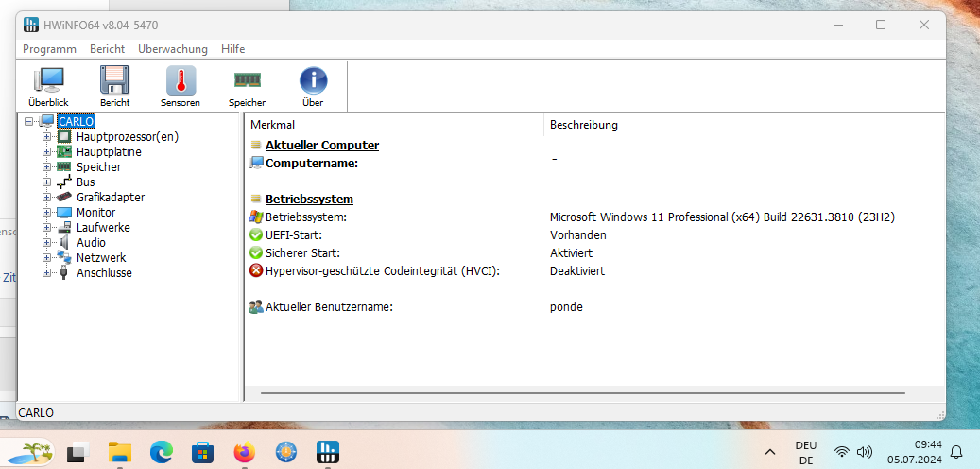Open the Wi-Fi network tray icon
Viewport: 980px width, 469px height.
point(843,451)
